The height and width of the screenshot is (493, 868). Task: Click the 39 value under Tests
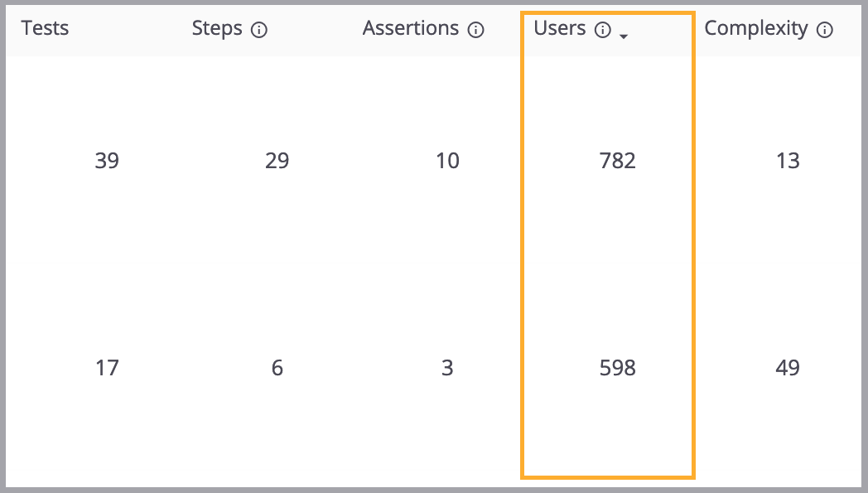coord(107,161)
